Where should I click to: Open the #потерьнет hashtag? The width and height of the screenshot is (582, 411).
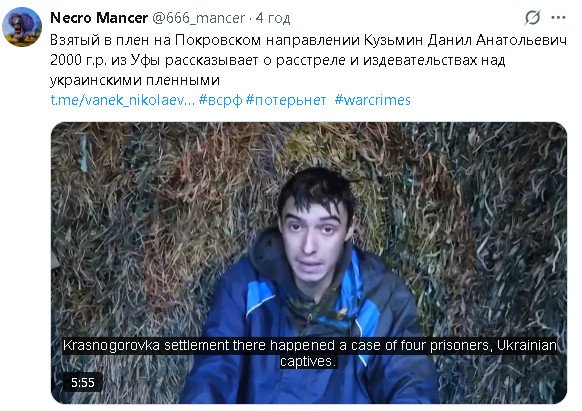coord(286,100)
